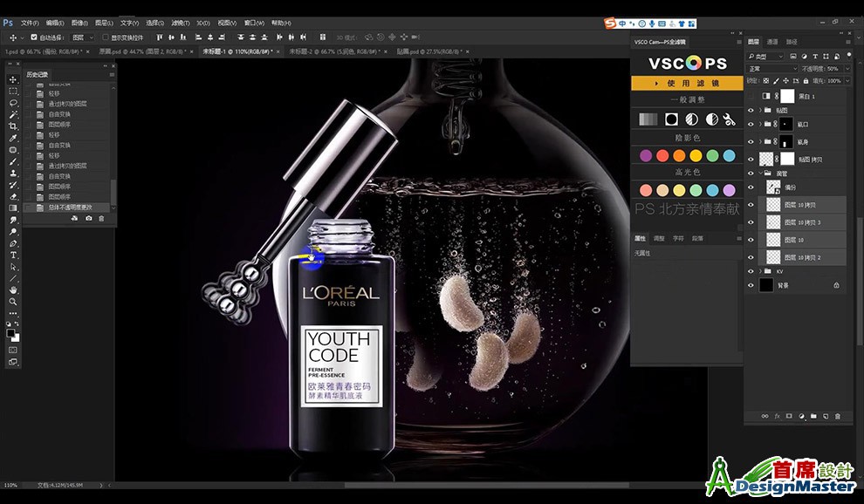Hide the 贴图 拷贝 layer
The width and height of the screenshot is (864, 504).
(751, 160)
